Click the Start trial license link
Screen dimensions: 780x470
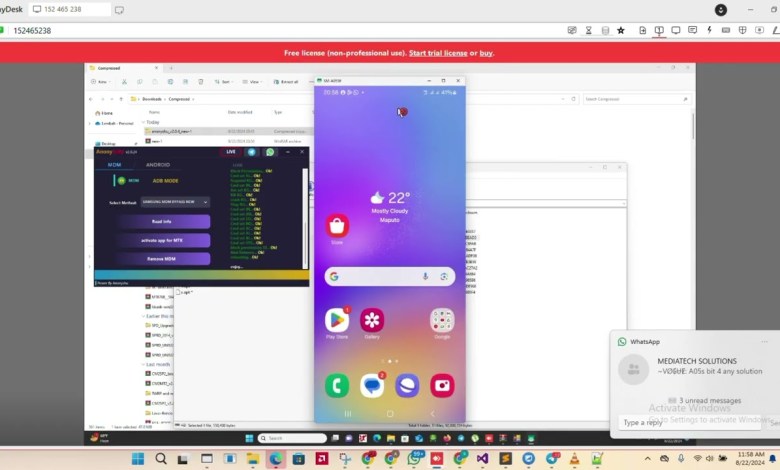tap(438, 52)
